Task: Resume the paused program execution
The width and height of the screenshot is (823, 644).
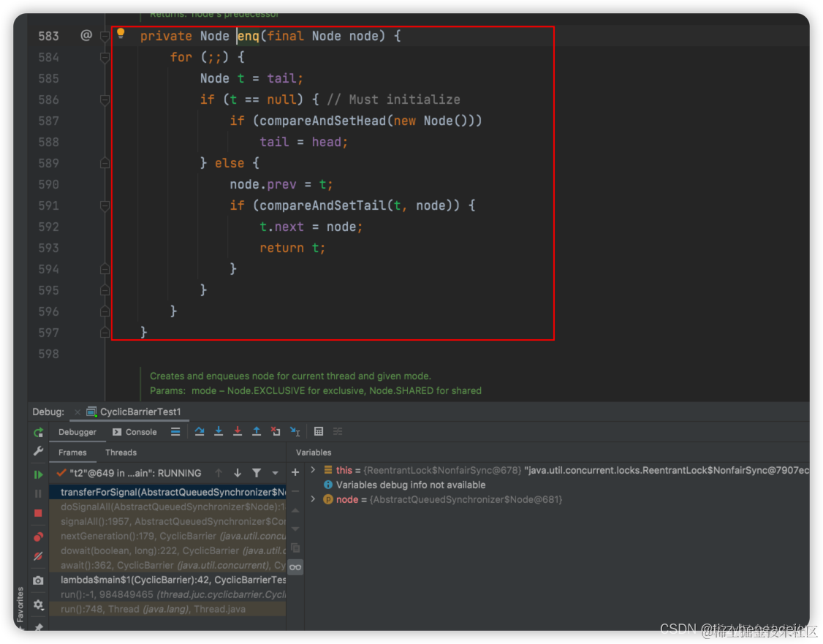Action: [x=38, y=473]
